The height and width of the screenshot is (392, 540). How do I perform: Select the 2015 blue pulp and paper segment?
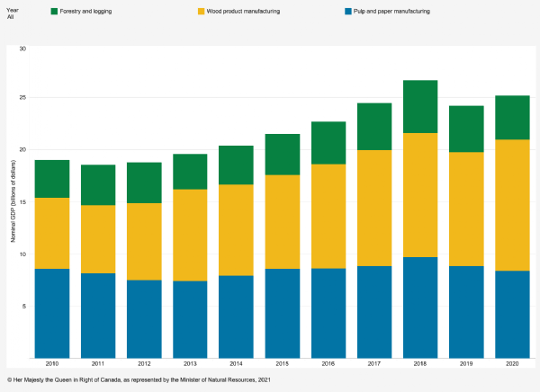click(284, 313)
